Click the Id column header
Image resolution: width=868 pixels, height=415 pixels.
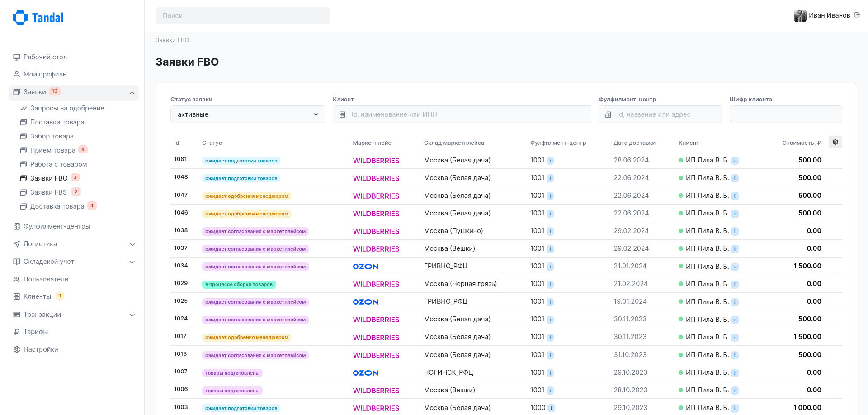tap(176, 143)
